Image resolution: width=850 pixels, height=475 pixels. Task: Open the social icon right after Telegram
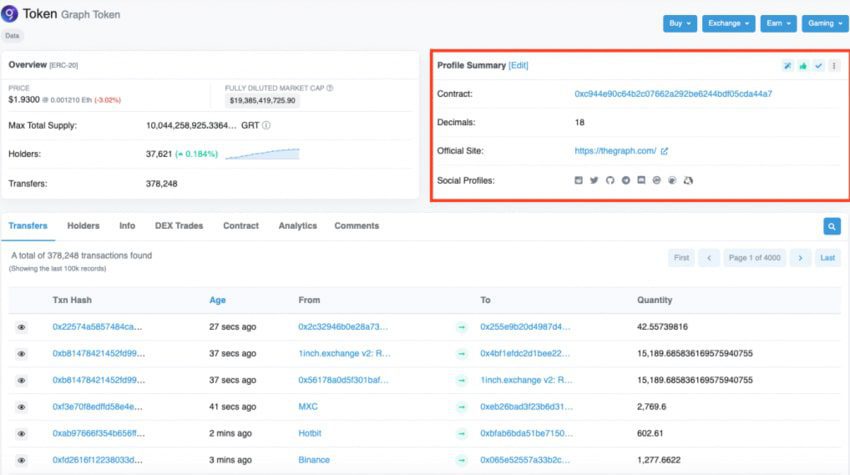click(641, 180)
